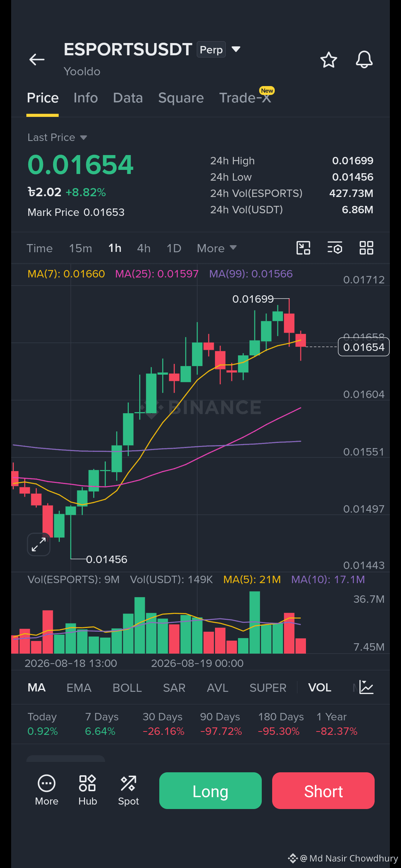
Task: Toggle the VOL sub-indicator
Action: click(x=320, y=688)
